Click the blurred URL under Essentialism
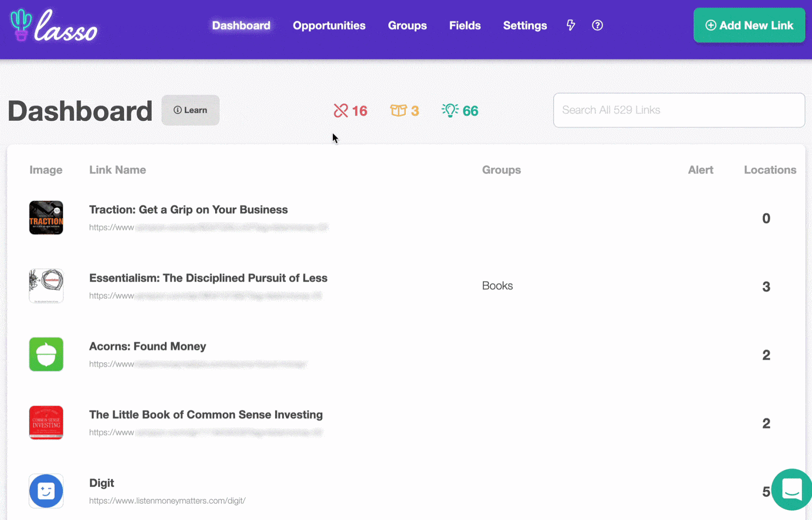 [x=206, y=296]
